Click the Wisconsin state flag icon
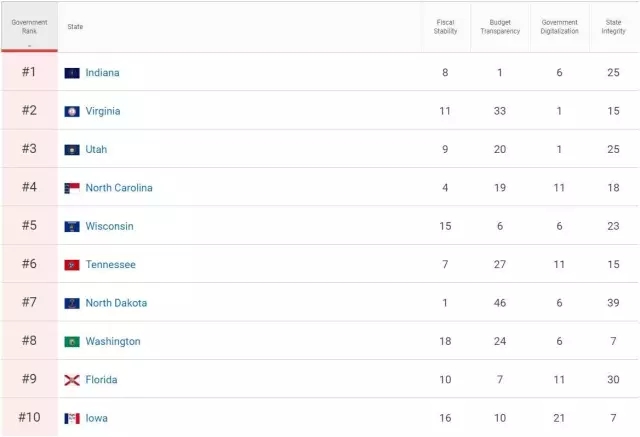This screenshot has height=437, width=640. tap(72, 226)
